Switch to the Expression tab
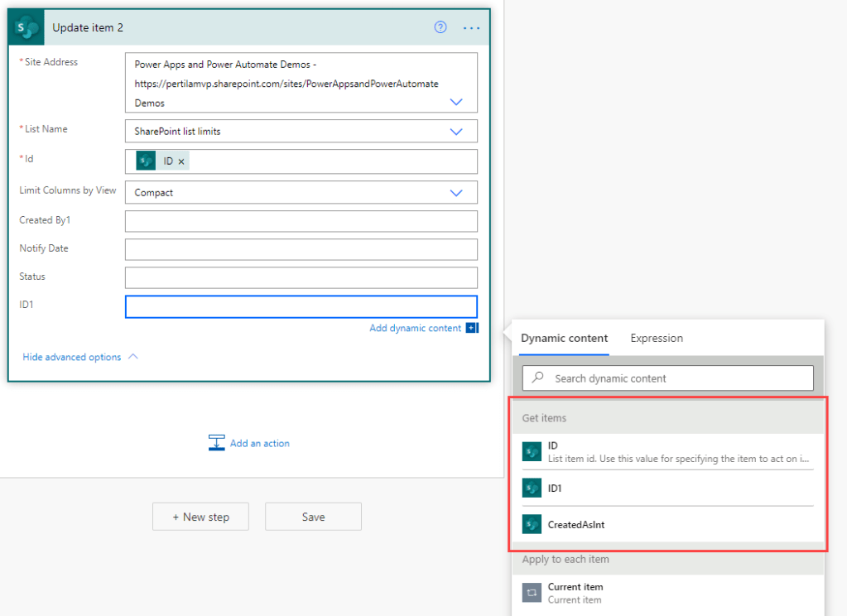Viewport: 847px width, 616px height. [x=657, y=338]
